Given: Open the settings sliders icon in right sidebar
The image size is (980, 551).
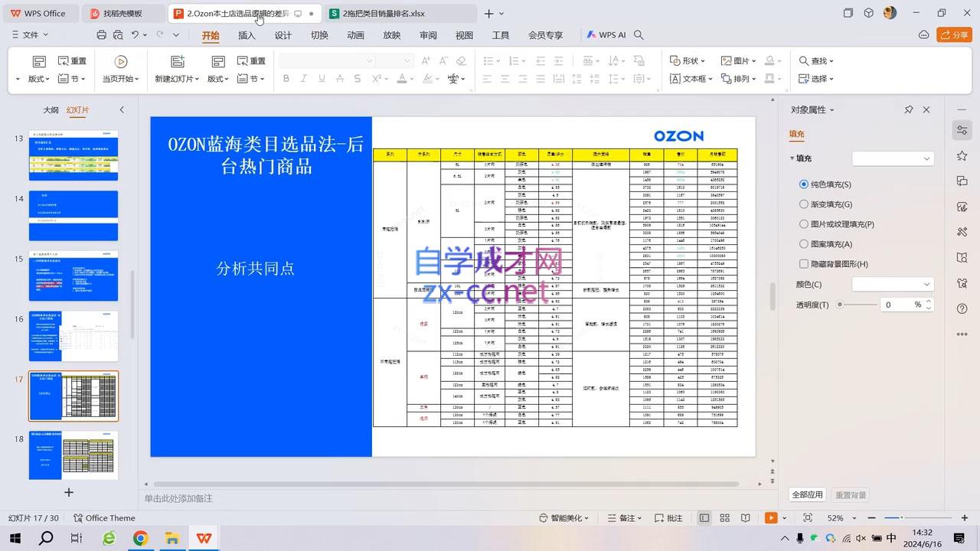Looking at the screenshot, I should (x=962, y=130).
